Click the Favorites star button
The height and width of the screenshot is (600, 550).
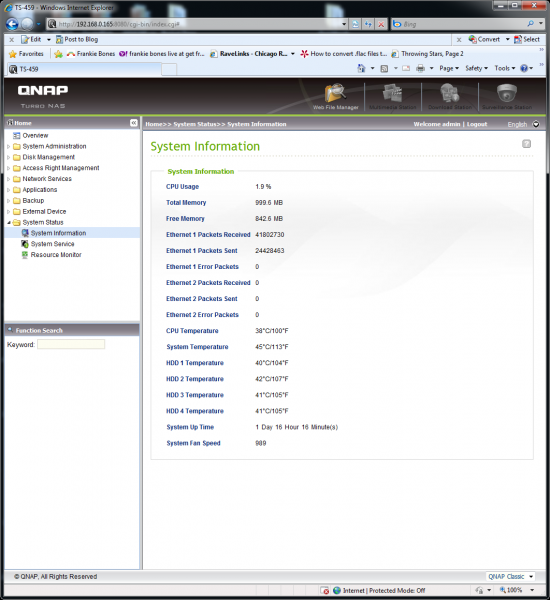pyautogui.click(x=26, y=54)
